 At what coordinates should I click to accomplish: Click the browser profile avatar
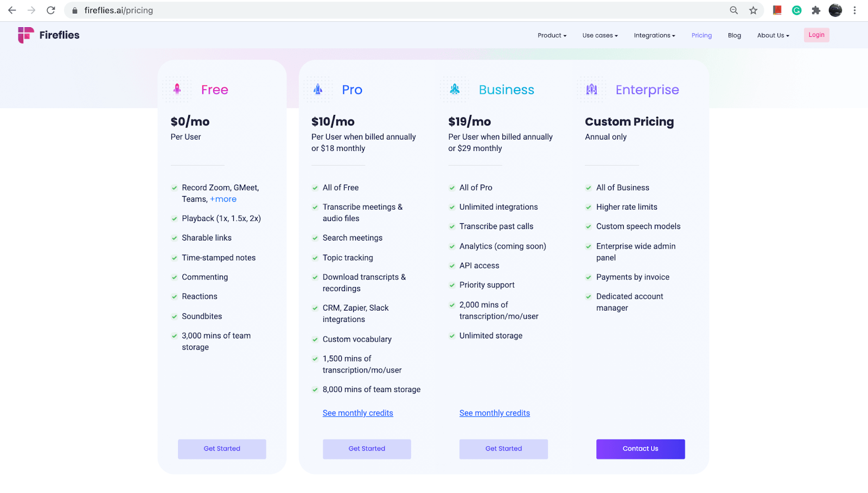(835, 10)
